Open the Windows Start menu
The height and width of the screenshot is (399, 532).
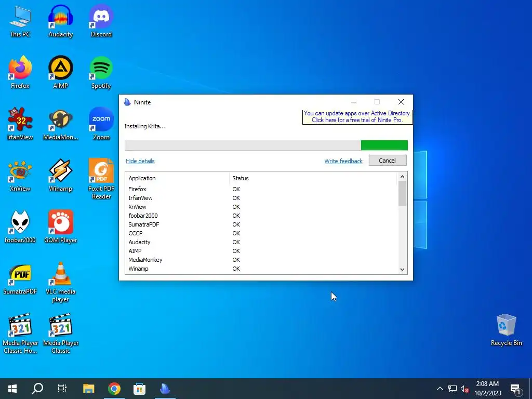click(x=12, y=389)
